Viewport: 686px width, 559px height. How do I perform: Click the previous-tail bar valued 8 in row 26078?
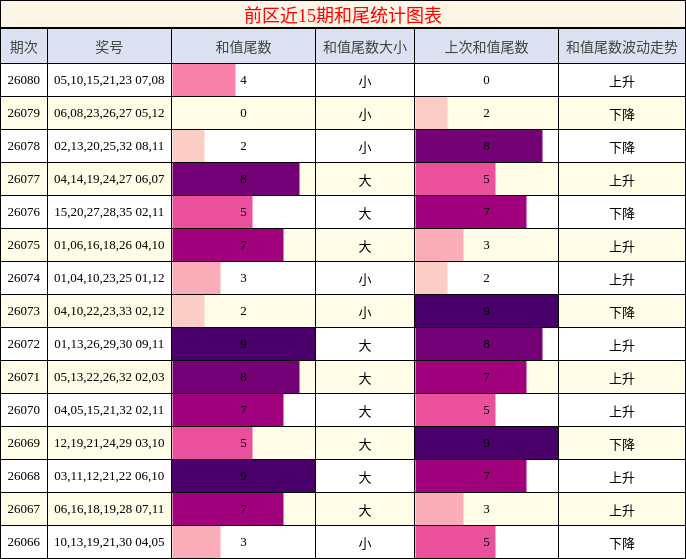point(479,146)
